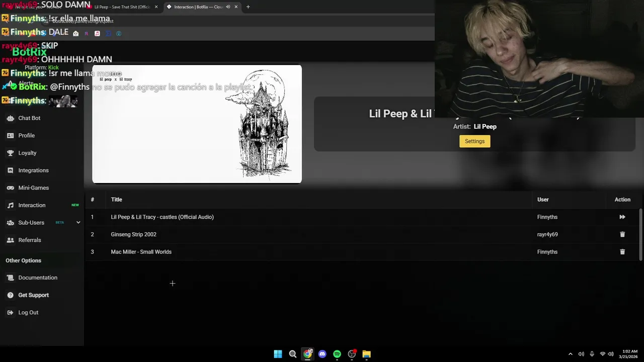Click the pink music note bookmark icon
The image size is (644, 362).
tap(97, 34)
